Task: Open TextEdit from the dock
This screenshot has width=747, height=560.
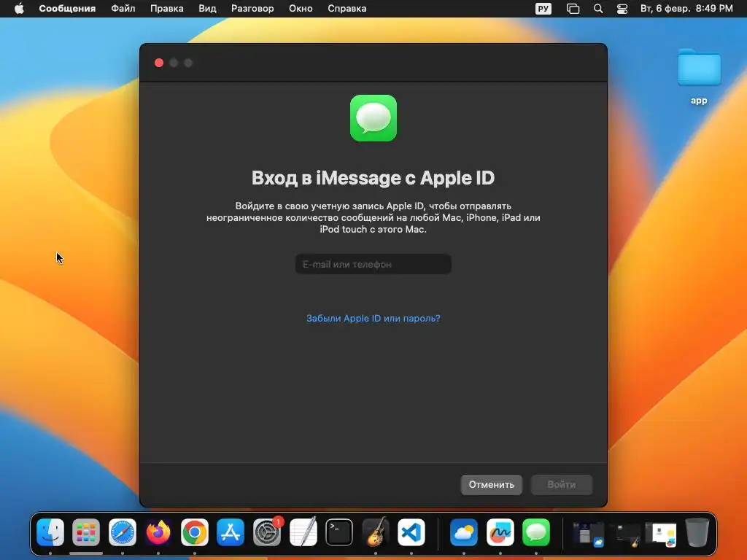Action: pos(303,532)
